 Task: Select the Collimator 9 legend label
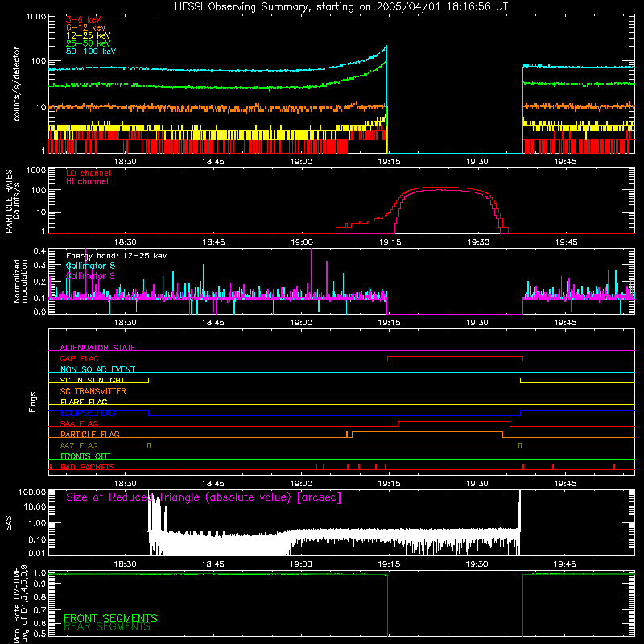tap(90, 275)
